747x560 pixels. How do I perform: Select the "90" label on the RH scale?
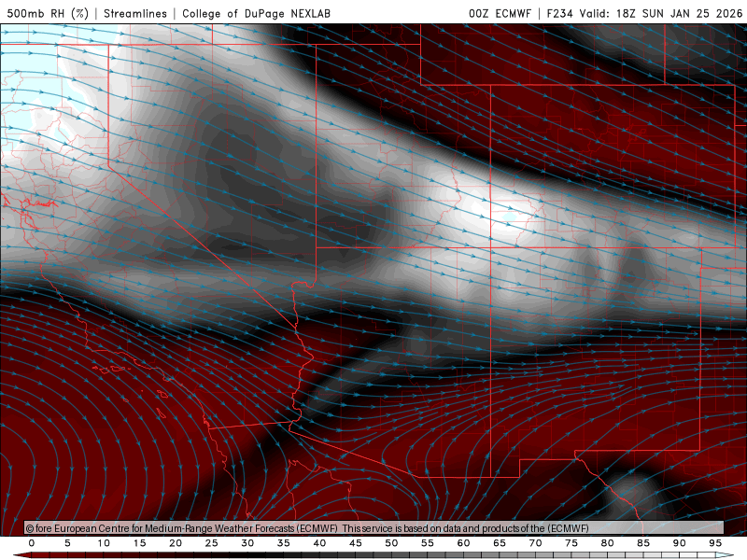click(x=680, y=543)
